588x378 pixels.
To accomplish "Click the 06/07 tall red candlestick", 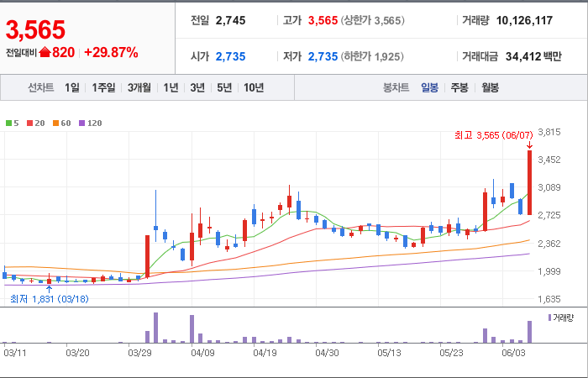I will [529, 182].
